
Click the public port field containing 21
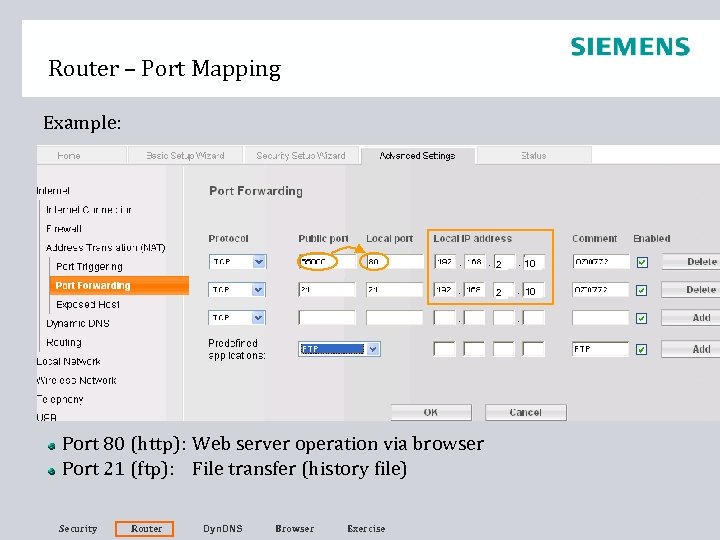327,290
